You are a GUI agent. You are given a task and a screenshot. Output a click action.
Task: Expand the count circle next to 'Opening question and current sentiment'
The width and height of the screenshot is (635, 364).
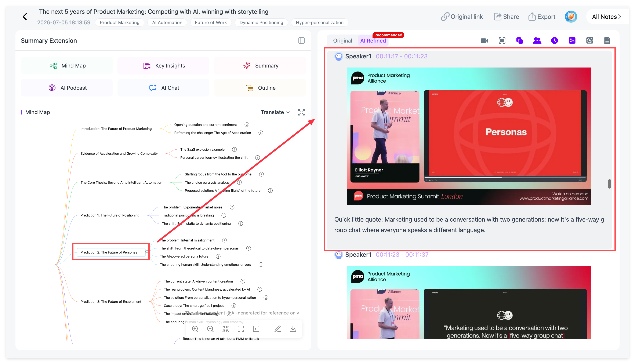tap(247, 125)
